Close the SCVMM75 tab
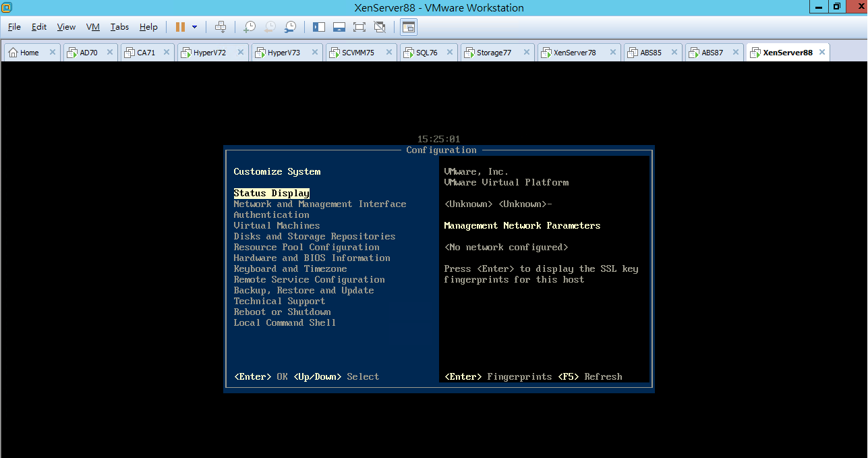 pyautogui.click(x=389, y=53)
